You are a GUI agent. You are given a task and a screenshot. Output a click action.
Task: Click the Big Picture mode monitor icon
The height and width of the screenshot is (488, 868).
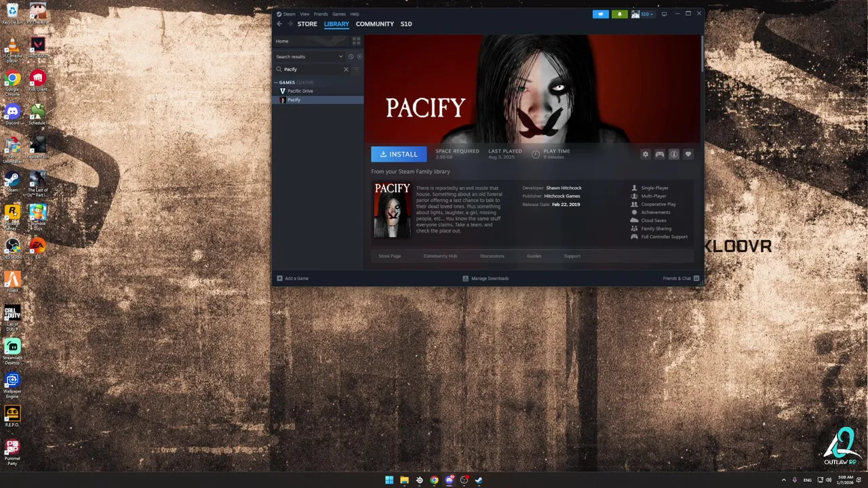click(664, 14)
